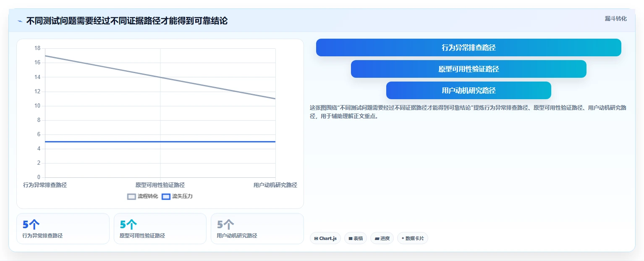Toggle the 流失压力 legend item
The width and height of the screenshot is (644, 261).
177,196
